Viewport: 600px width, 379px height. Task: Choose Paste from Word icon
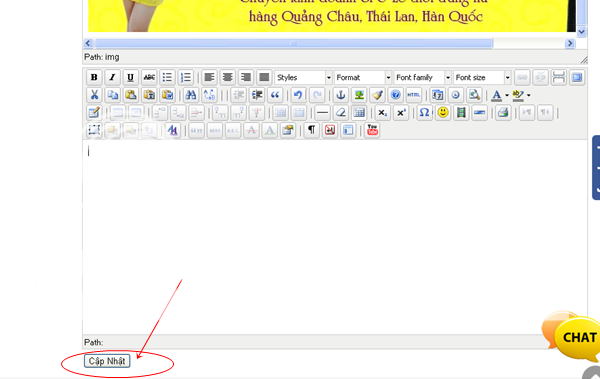(x=168, y=95)
